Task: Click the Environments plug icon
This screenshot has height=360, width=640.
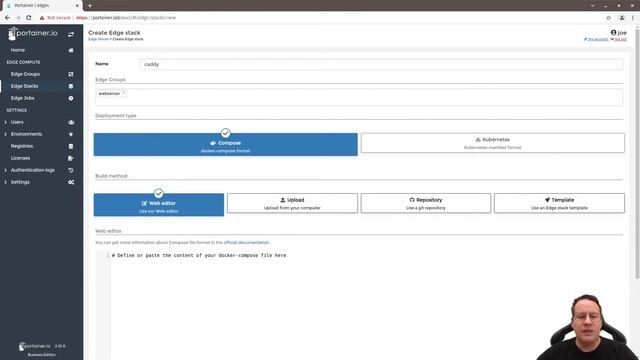Action: (71, 134)
